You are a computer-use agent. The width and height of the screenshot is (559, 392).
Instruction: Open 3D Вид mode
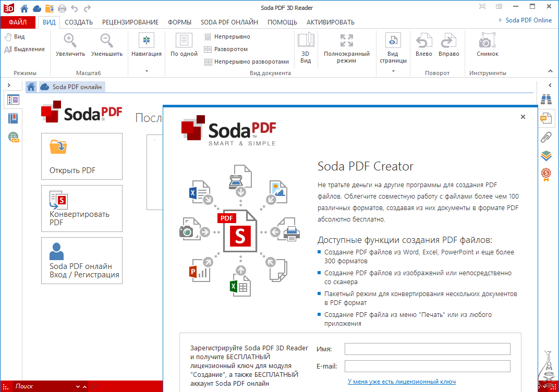[306, 48]
